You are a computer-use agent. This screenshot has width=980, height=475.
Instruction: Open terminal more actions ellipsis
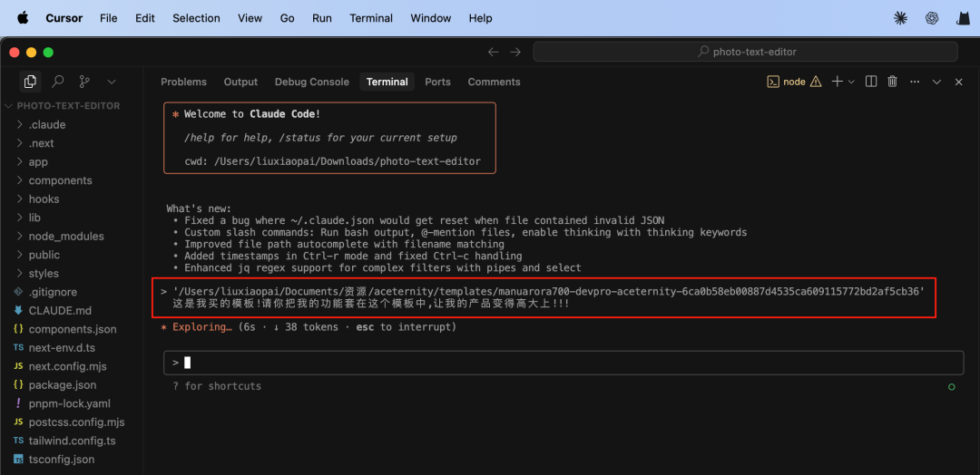pyautogui.click(x=915, y=82)
